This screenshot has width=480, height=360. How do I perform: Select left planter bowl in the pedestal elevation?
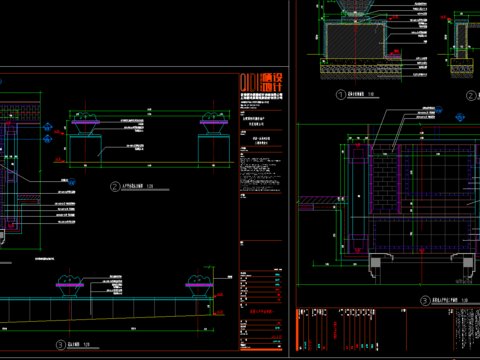86,123
